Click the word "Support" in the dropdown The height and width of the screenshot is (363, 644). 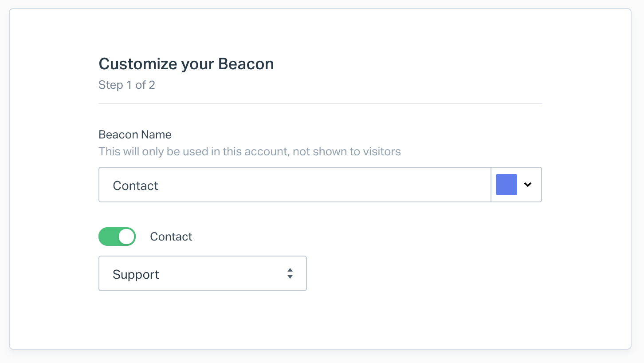point(136,275)
